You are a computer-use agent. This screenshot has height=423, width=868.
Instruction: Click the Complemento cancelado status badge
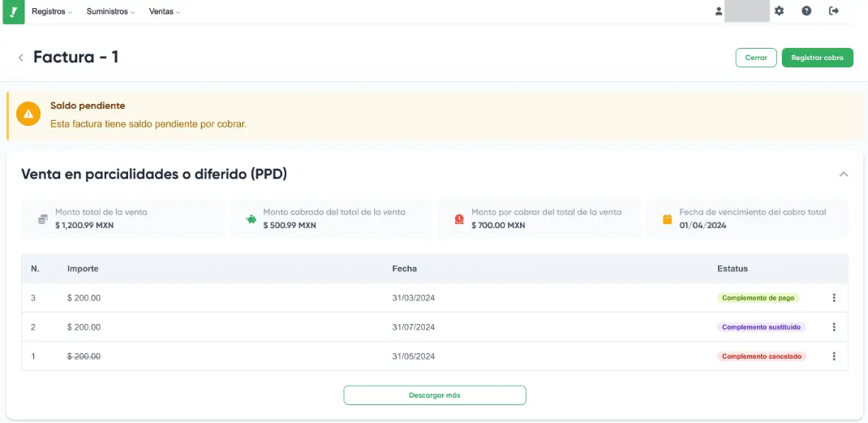[762, 356]
